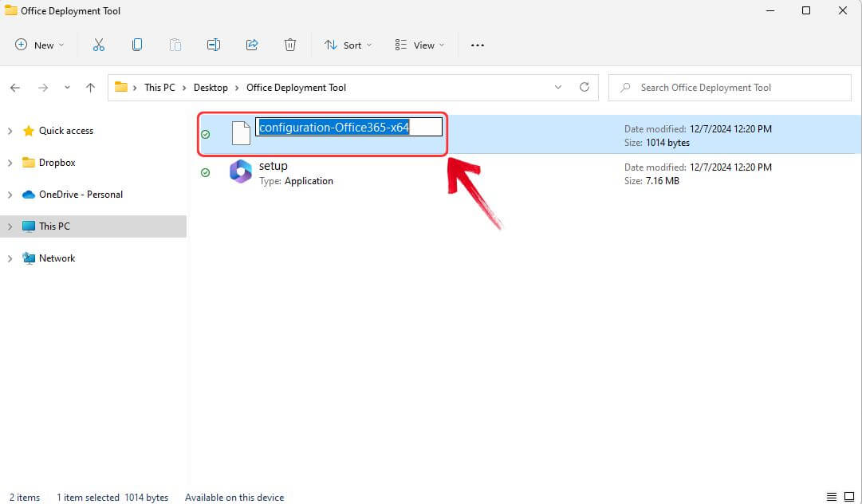Click the Quick access star icon
This screenshot has height=504, width=862.
[28, 131]
